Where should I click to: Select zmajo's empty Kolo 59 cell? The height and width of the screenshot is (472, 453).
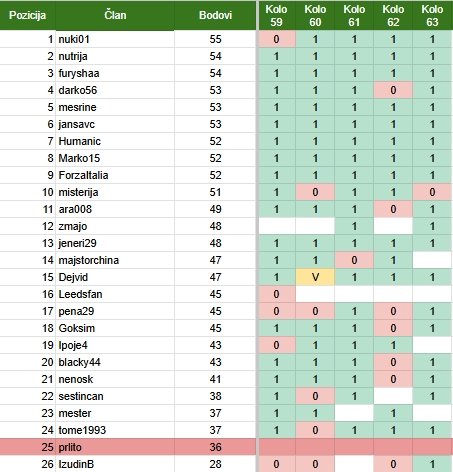pyautogui.click(x=276, y=226)
